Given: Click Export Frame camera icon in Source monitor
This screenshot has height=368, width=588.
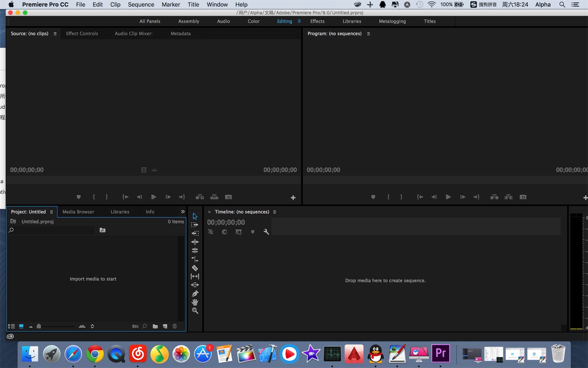Looking at the screenshot, I should point(228,197).
